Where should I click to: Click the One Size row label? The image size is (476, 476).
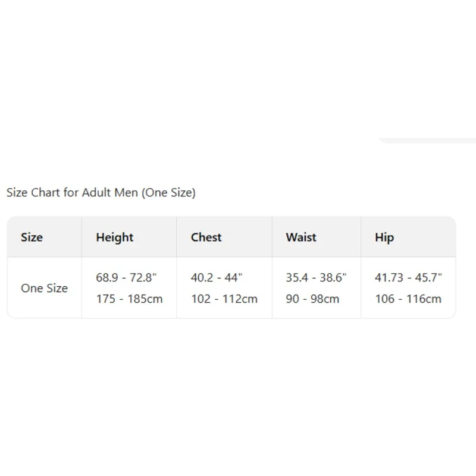pos(44,288)
